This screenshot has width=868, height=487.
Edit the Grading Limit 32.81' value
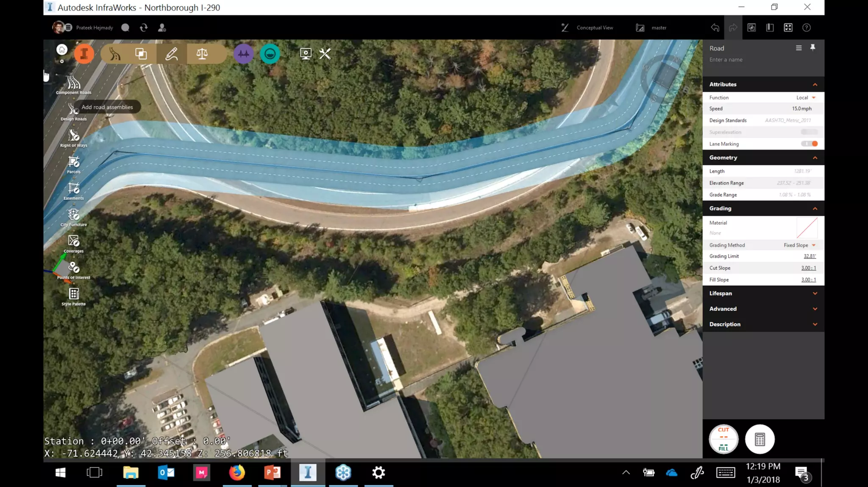pyautogui.click(x=810, y=256)
